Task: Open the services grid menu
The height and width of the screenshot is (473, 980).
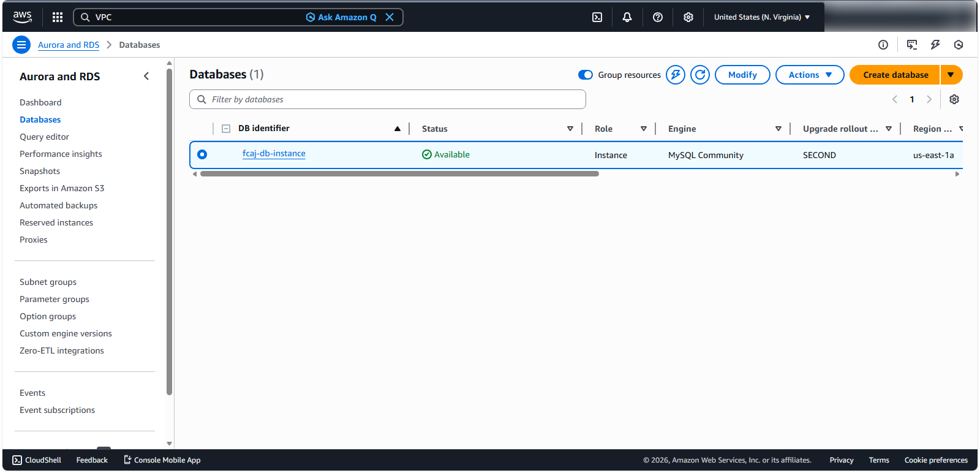Action: point(58,17)
